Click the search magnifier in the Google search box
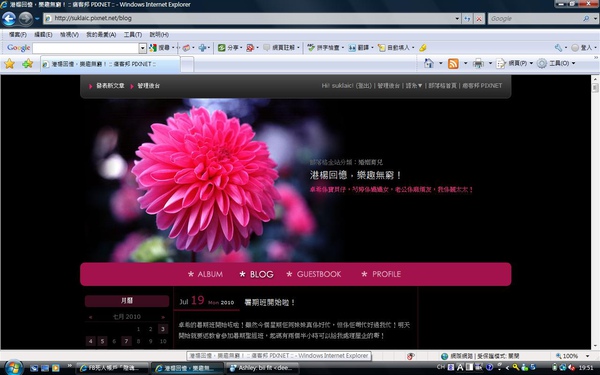Viewport: 600px width, 375px height. click(586, 18)
